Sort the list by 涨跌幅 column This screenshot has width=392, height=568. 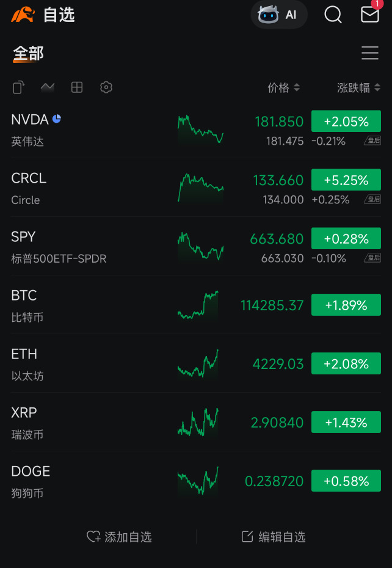pos(358,87)
